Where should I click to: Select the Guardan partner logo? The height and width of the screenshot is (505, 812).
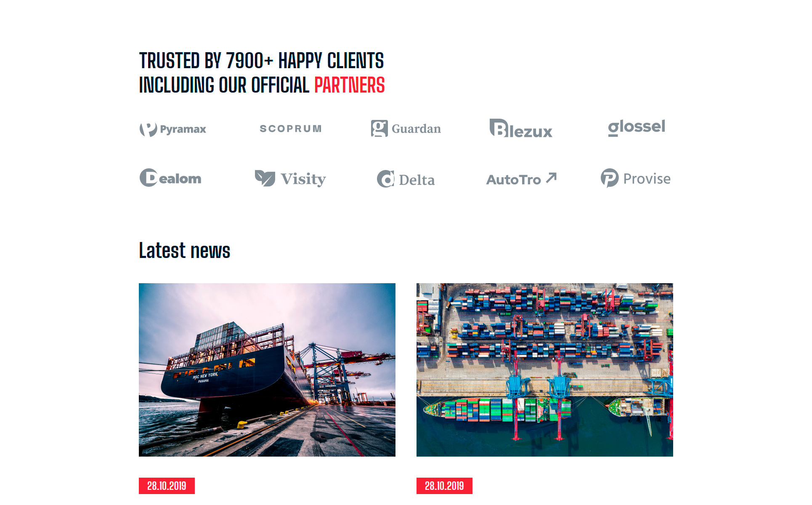pos(406,128)
